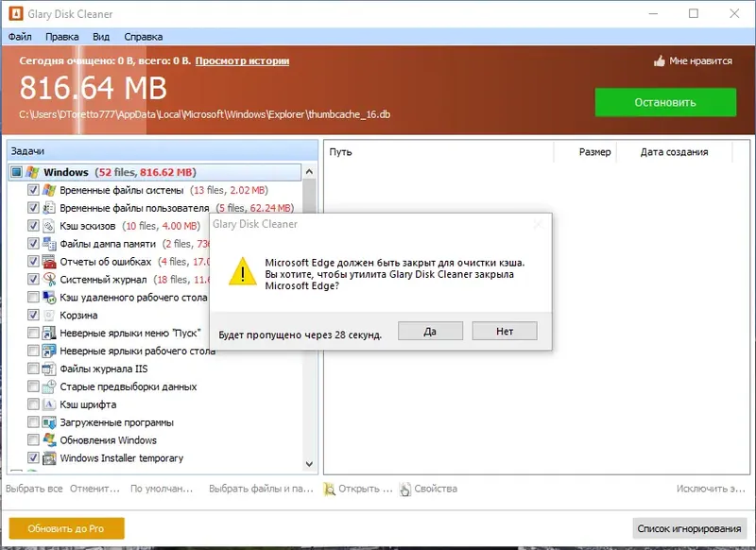Sort by the Размер column header
Image resolution: width=756 pixels, height=550 pixels.
585,152
